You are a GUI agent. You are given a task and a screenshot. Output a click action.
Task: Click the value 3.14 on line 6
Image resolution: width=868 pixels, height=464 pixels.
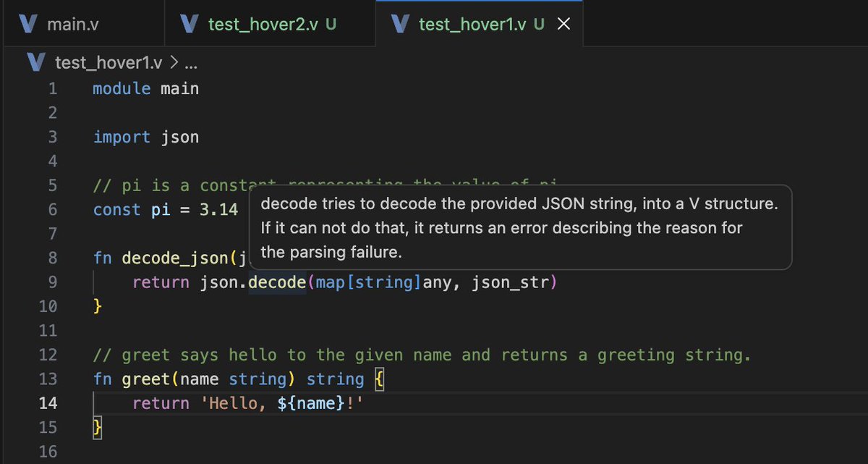(x=219, y=210)
